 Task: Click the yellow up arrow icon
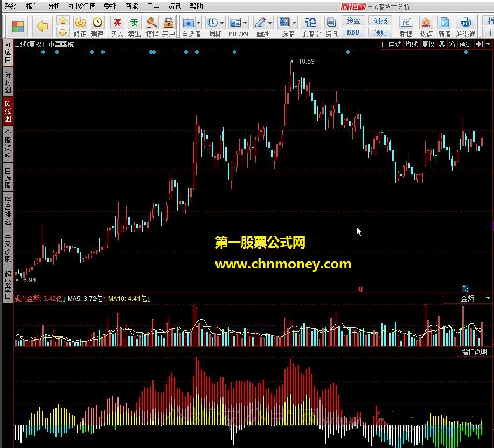(x=63, y=21)
